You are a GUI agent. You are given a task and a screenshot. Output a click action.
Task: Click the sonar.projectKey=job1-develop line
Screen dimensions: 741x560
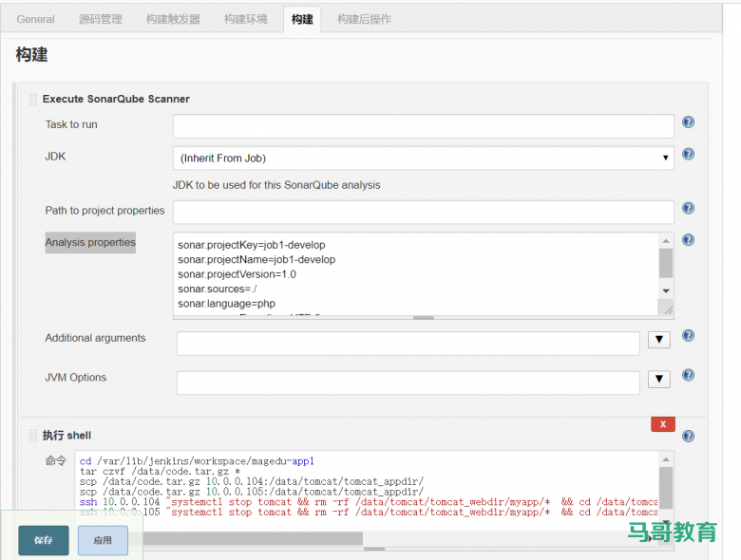point(252,245)
